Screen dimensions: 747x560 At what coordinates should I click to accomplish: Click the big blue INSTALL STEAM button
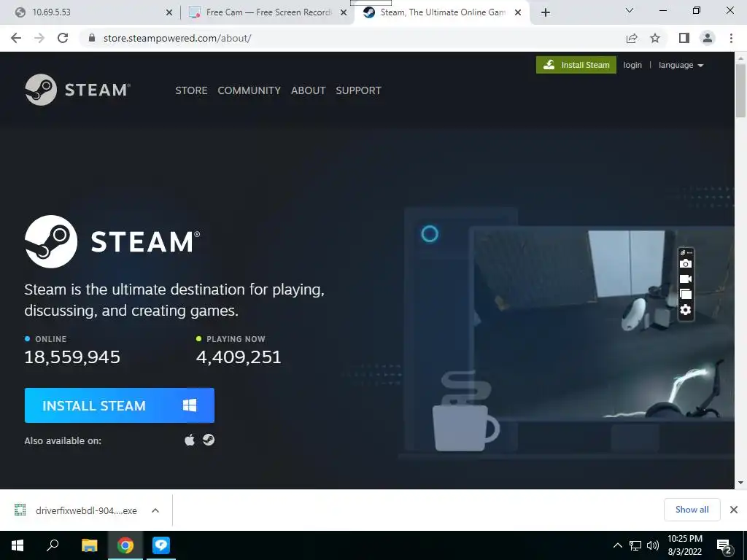click(x=120, y=405)
